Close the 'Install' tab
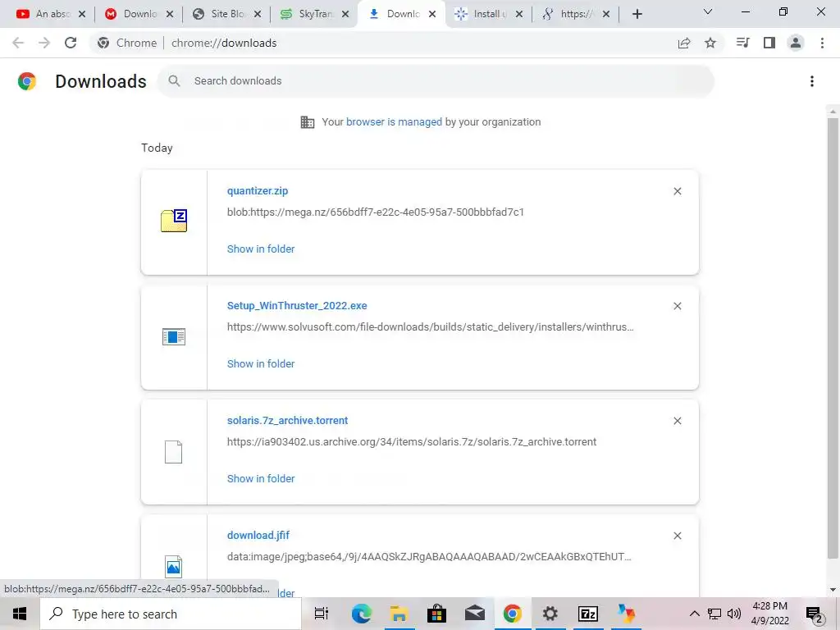 519,14
